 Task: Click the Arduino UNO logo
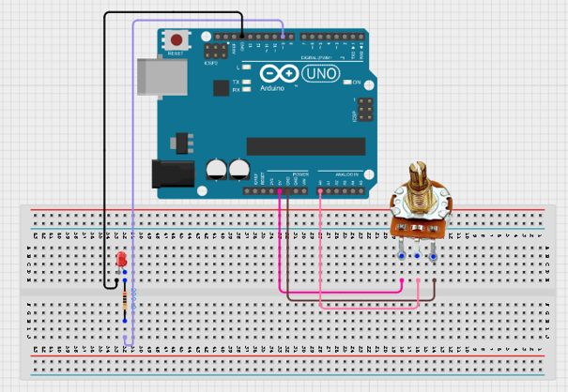[299, 74]
